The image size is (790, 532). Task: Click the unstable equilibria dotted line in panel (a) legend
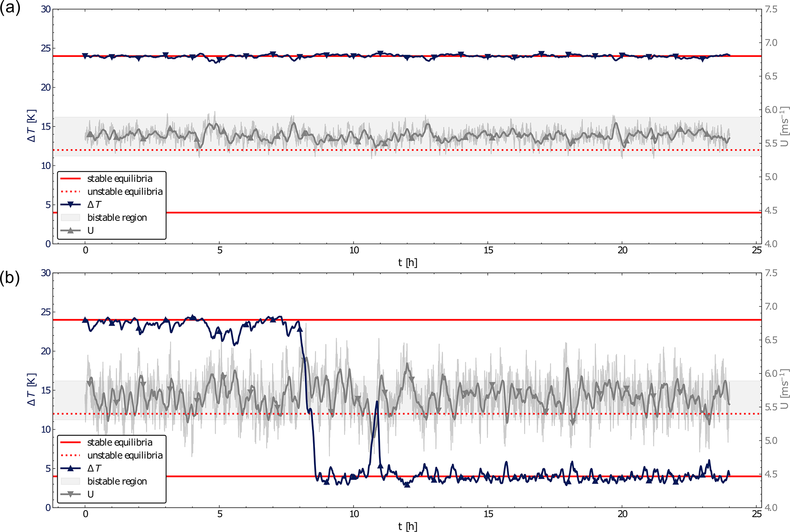[70, 191]
